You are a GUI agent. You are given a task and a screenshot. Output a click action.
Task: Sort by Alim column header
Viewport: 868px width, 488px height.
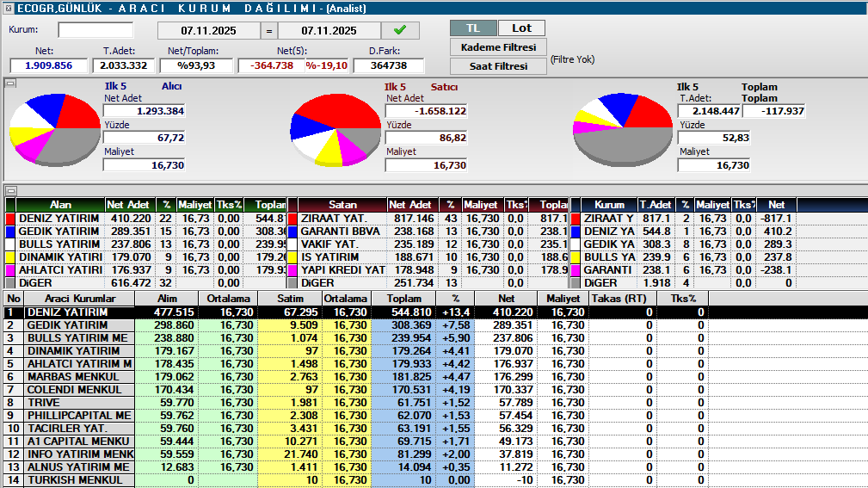165,298
